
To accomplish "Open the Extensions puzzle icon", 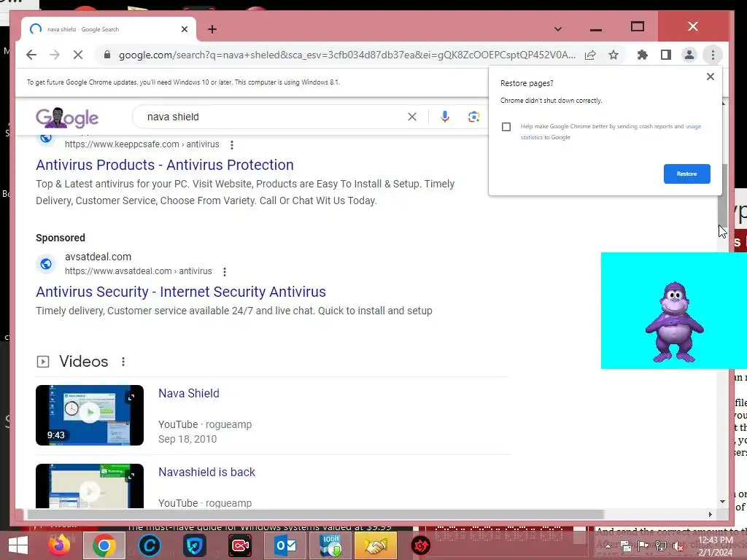I will click(x=642, y=55).
